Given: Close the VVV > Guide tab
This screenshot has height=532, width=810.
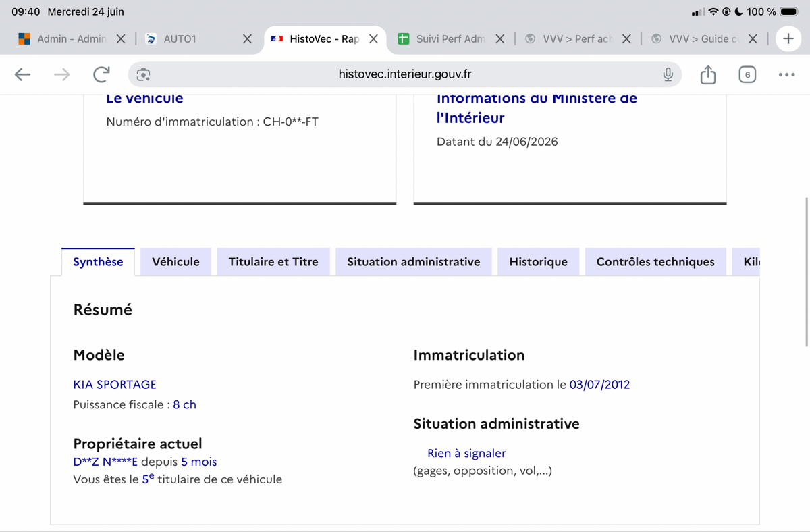Looking at the screenshot, I should (753, 38).
